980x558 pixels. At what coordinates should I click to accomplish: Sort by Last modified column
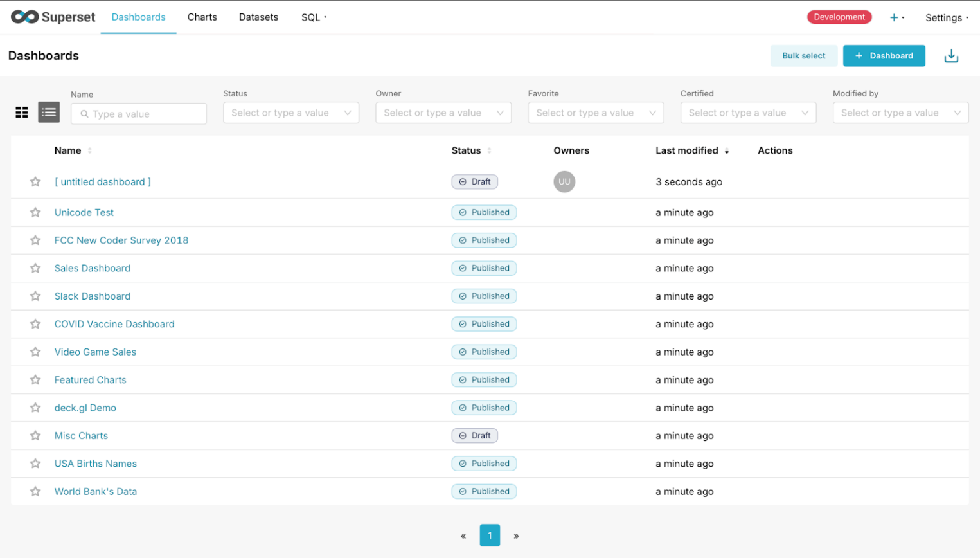click(686, 150)
